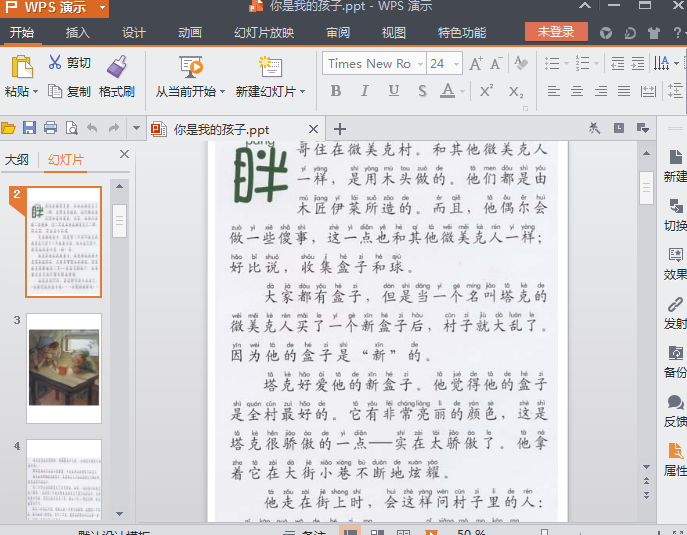
Task: Toggle Underline formatting
Action: tap(394, 91)
